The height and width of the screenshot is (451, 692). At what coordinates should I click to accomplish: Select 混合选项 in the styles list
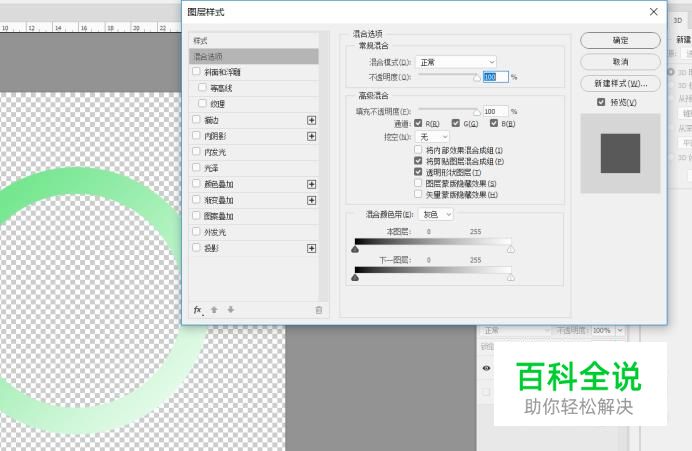click(x=254, y=56)
